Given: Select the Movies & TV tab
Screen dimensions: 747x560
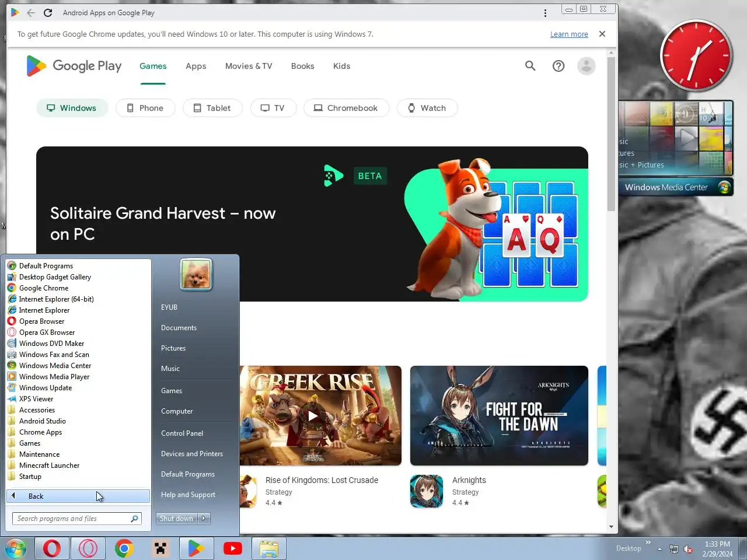Looking at the screenshot, I should coord(249,66).
